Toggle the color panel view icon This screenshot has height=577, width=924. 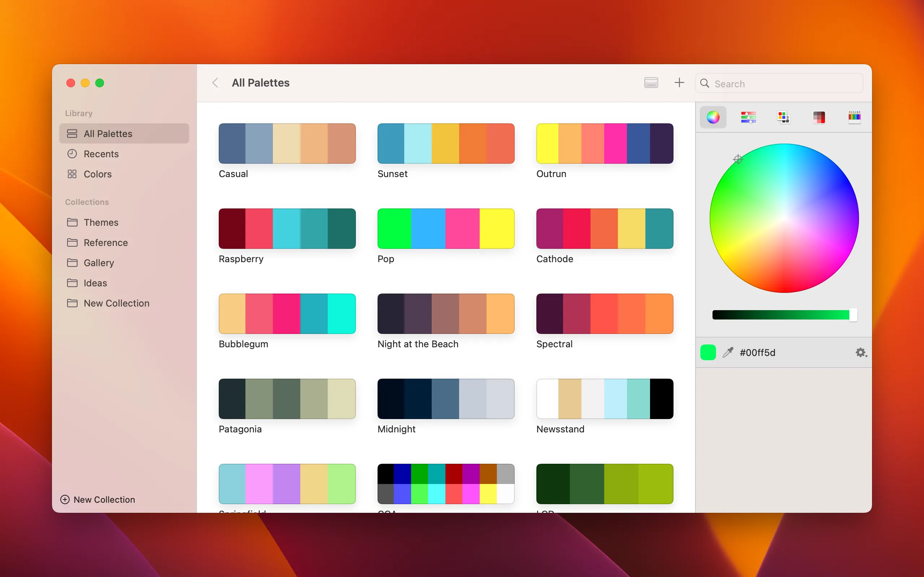click(x=651, y=83)
